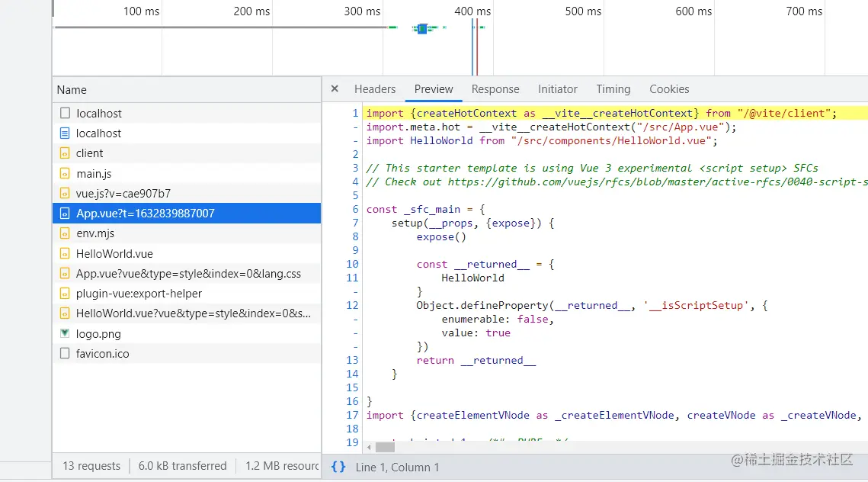The width and height of the screenshot is (868, 482).
Task: Click the 400 ms timeline marker
Action: pyautogui.click(x=472, y=11)
